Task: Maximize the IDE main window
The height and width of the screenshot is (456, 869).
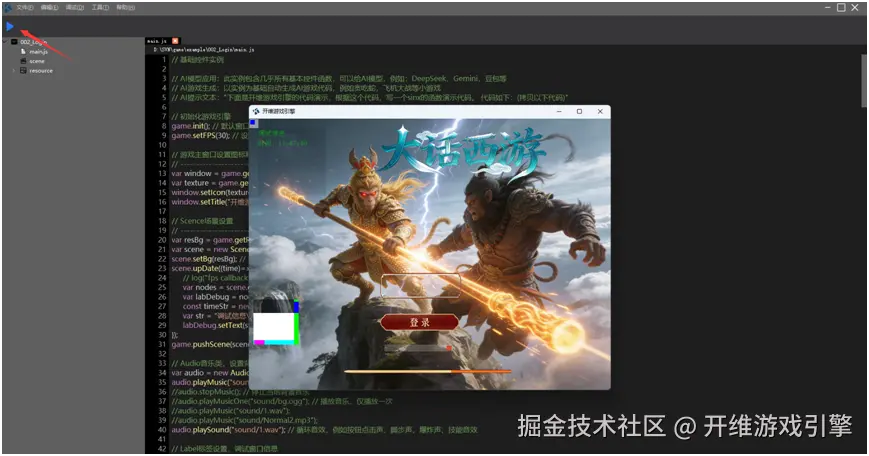Action: point(841,7)
